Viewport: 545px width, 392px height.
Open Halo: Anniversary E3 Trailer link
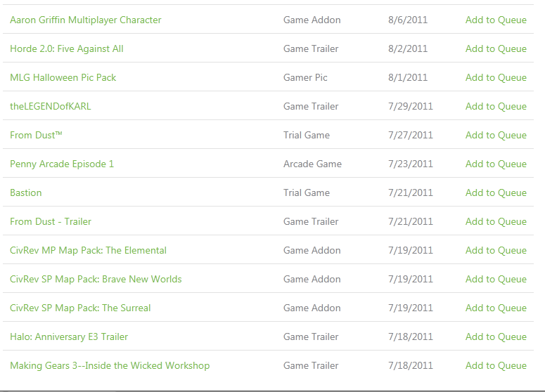[x=69, y=337]
